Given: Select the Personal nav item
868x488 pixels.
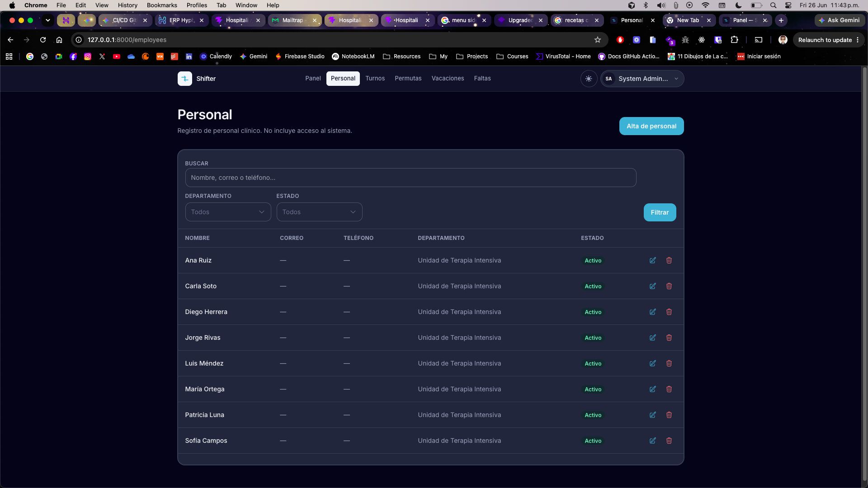Looking at the screenshot, I should (x=343, y=79).
